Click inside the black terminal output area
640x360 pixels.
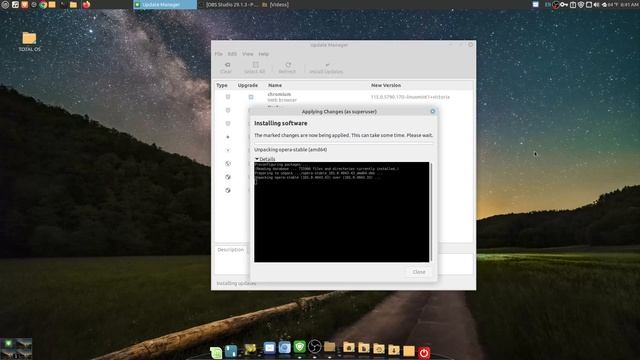coord(342,212)
